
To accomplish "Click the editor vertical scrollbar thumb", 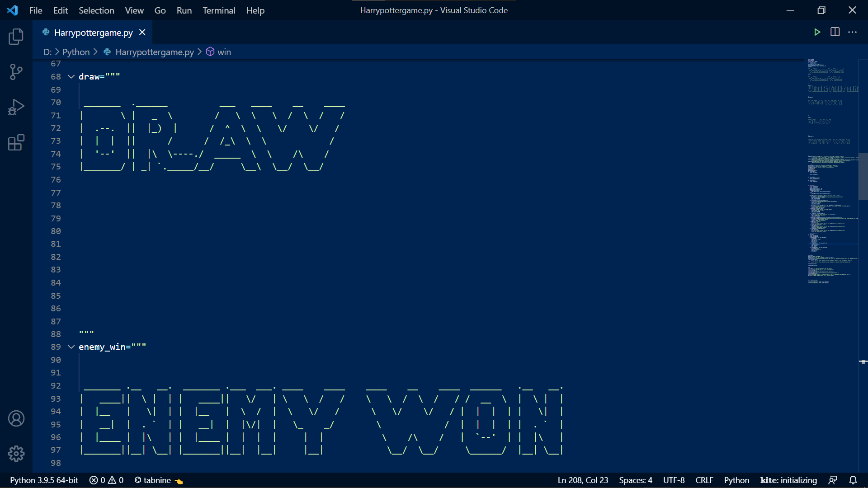I will coord(863,176).
